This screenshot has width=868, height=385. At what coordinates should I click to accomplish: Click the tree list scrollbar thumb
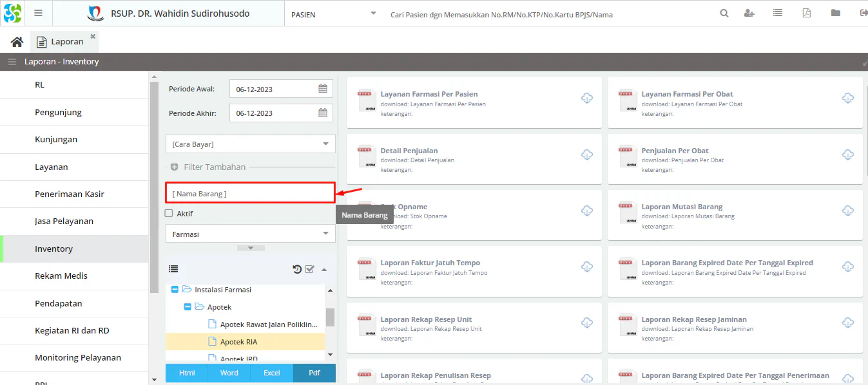click(x=330, y=317)
